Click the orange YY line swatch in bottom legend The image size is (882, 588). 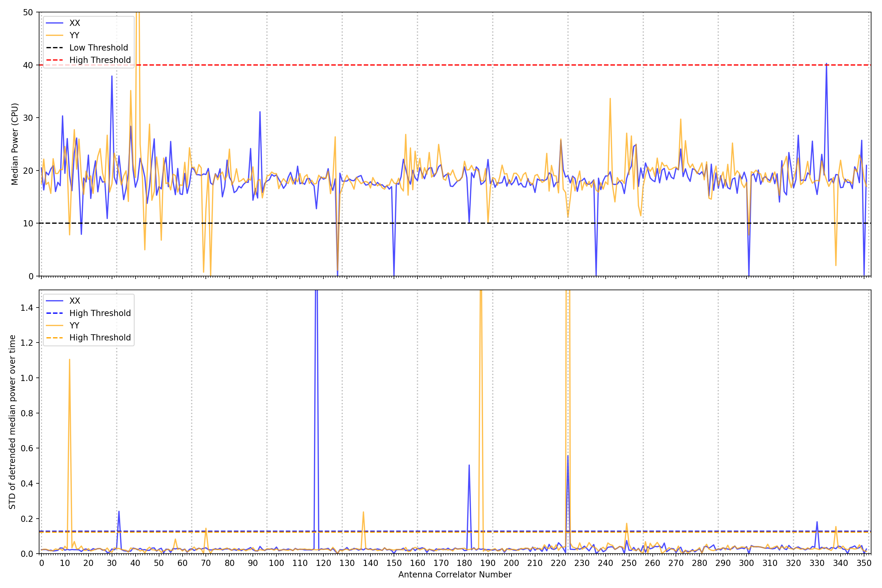click(54, 325)
